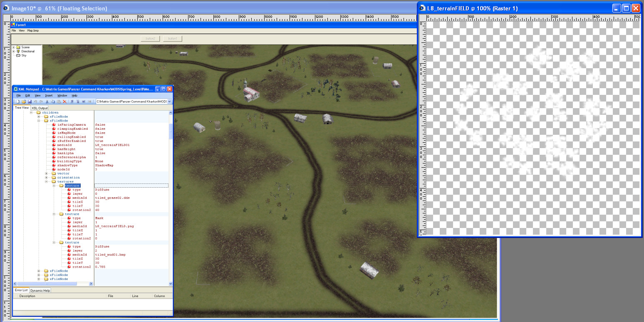
Task: Click Nudge node up icon in XML Notepad
Action: point(72,102)
